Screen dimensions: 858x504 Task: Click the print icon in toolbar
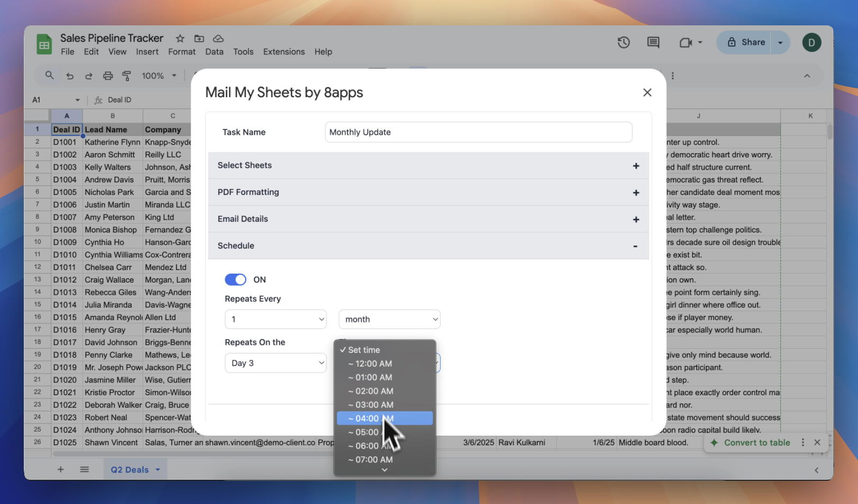(x=108, y=76)
